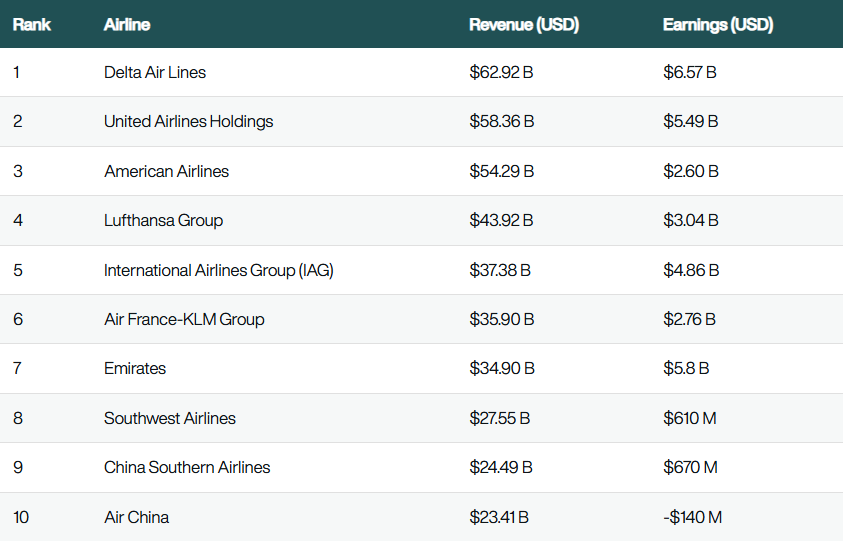Select the Air France-KLM Group cell

184,320
